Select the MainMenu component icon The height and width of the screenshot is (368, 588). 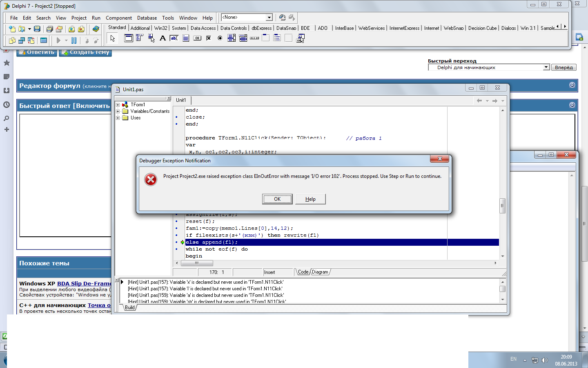coord(140,38)
